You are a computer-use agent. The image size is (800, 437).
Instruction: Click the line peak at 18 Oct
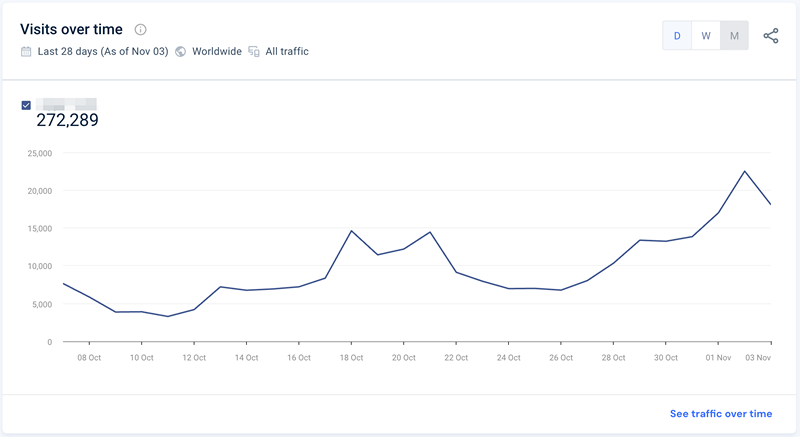[x=351, y=231]
